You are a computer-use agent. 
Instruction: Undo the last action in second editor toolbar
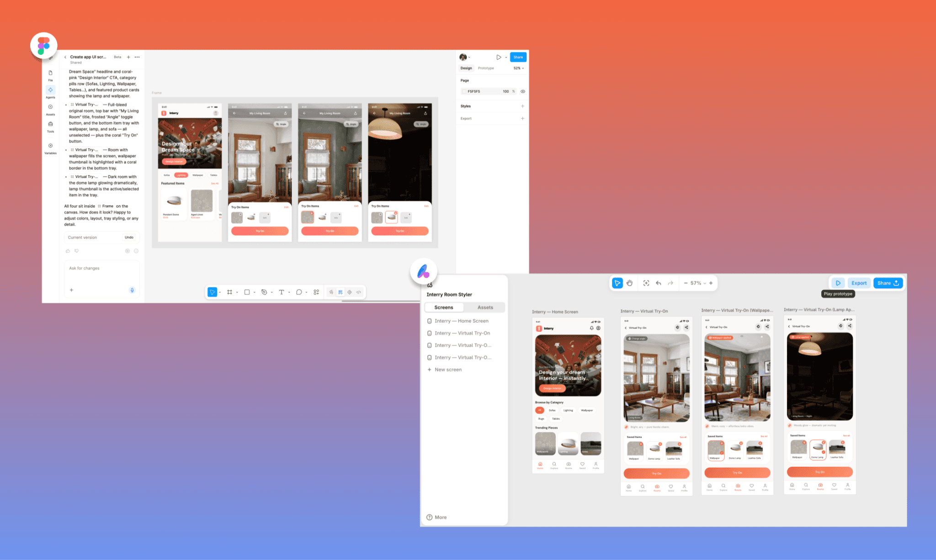point(659,283)
